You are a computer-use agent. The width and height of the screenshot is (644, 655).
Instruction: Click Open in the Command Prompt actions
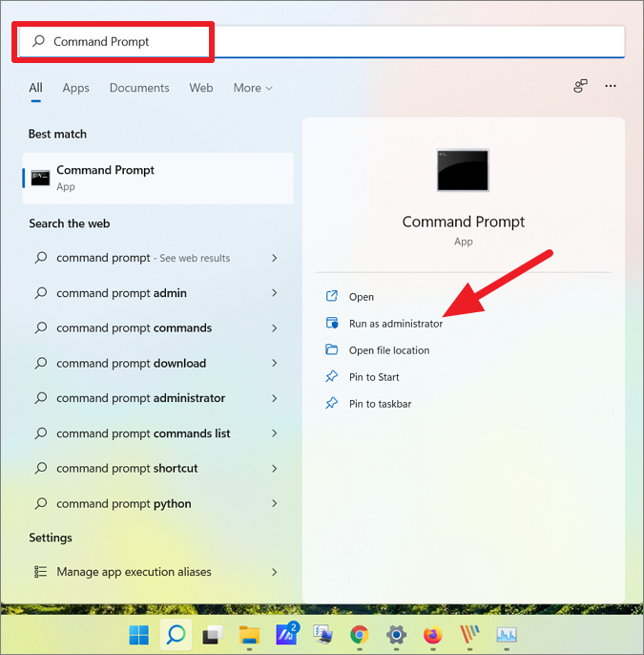click(x=362, y=297)
